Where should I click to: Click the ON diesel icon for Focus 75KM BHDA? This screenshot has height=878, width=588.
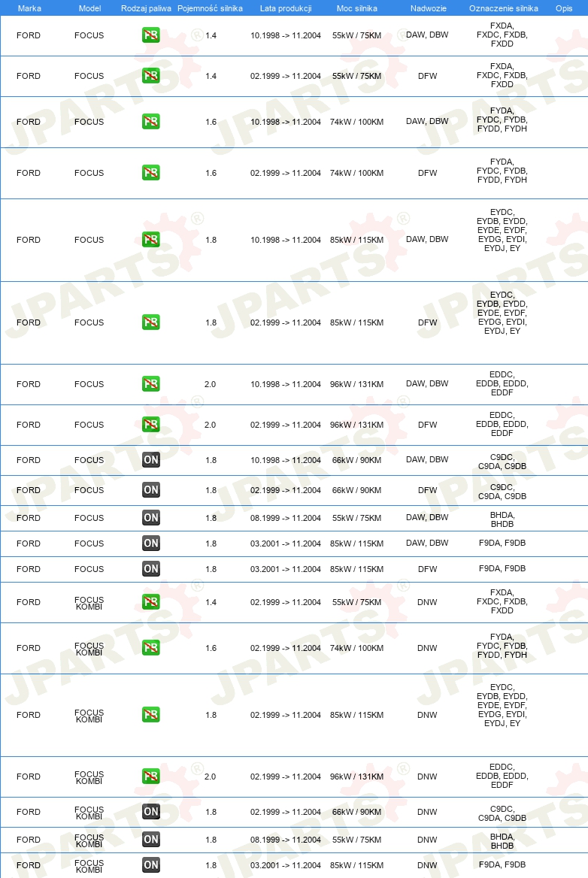tap(150, 518)
